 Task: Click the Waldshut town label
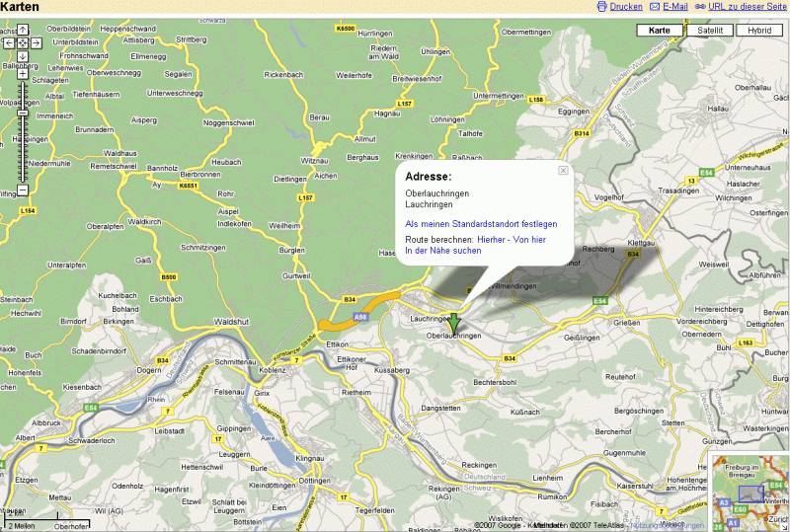click(x=231, y=322)
